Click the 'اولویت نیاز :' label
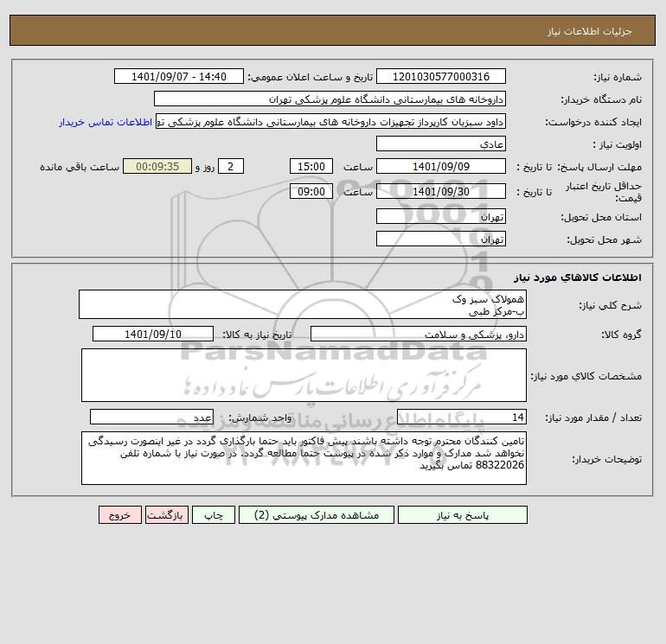This screenshot has height=644, width=666. click(618, 144)
